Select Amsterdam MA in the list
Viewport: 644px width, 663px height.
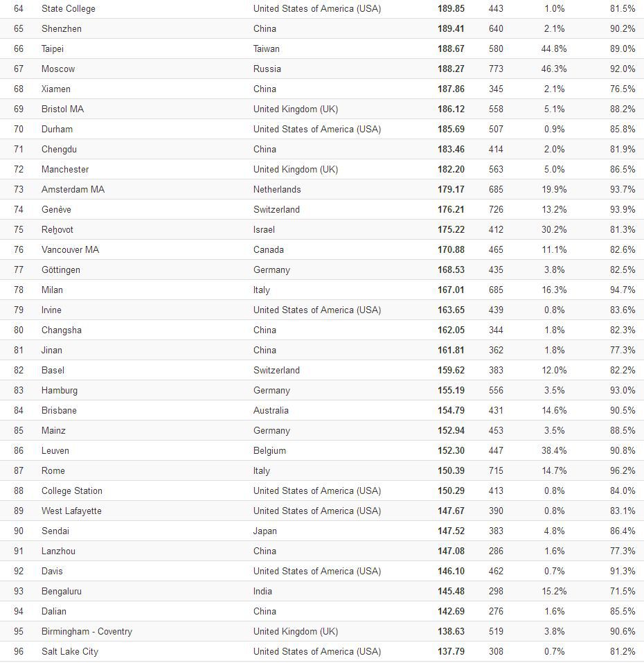(x=73, y=190)
